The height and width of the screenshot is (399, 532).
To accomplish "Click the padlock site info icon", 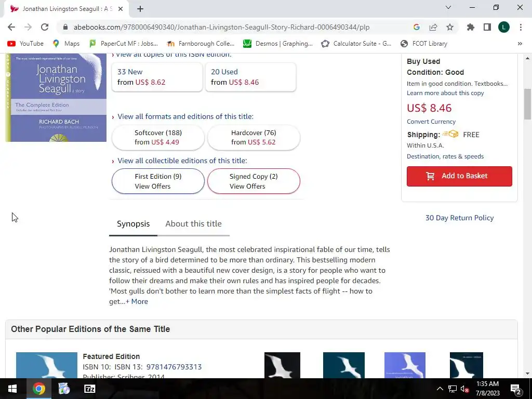I will pos(65,27).
